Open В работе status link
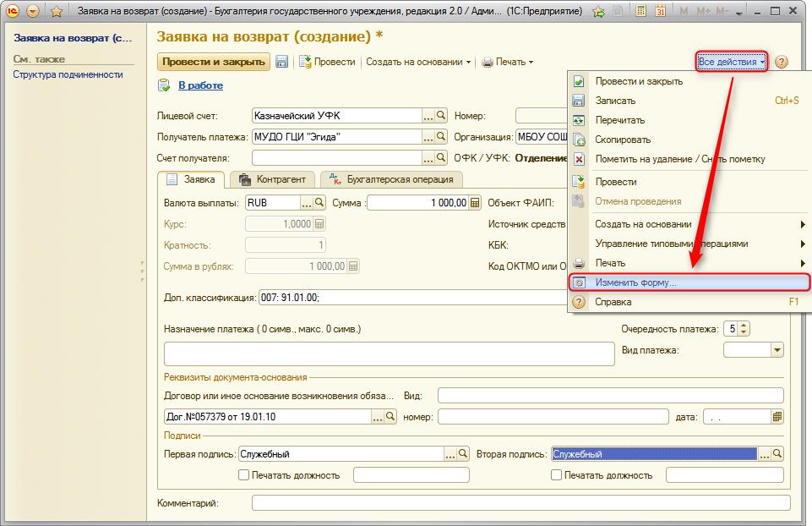812x526 pixels. tap(200, 85)
